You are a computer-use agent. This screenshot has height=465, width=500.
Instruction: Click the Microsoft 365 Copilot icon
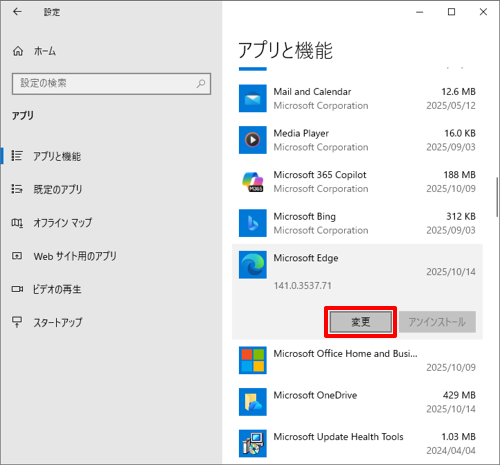click(x=253, y=182)
